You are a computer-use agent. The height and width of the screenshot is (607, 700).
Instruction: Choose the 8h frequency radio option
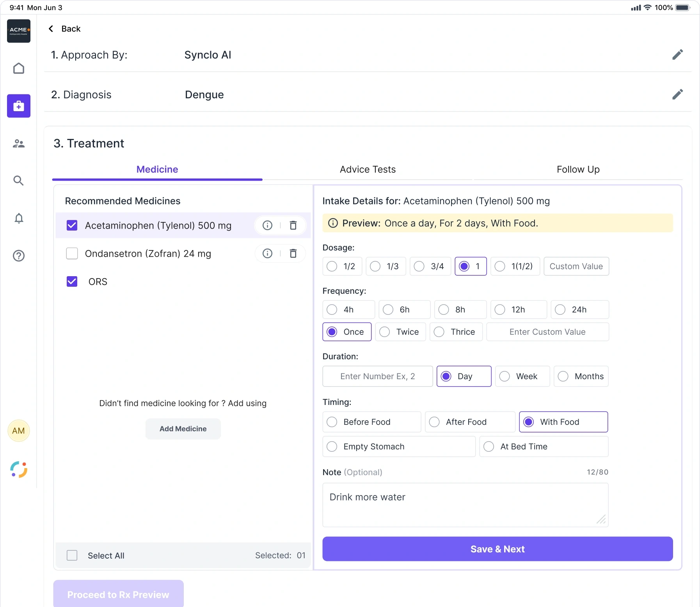click(460, 310)
